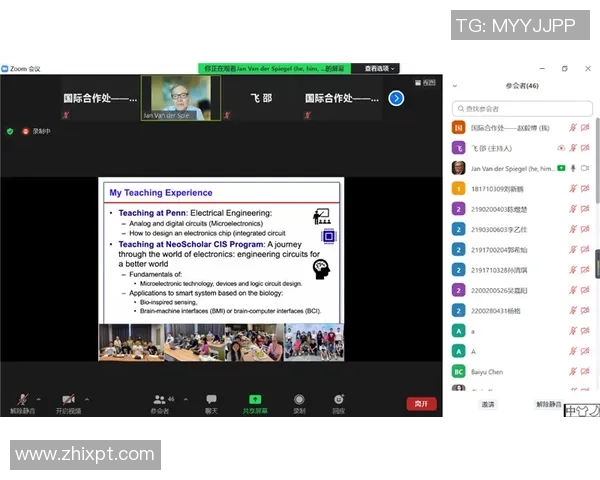Screen dimensions: 600x480
Task: Click the participant search field
Action: point(522,109)
